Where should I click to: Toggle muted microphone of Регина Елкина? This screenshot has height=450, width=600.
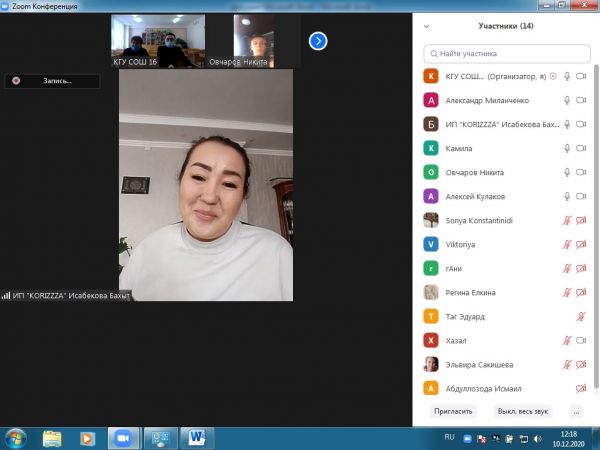(x=567, y=292)
